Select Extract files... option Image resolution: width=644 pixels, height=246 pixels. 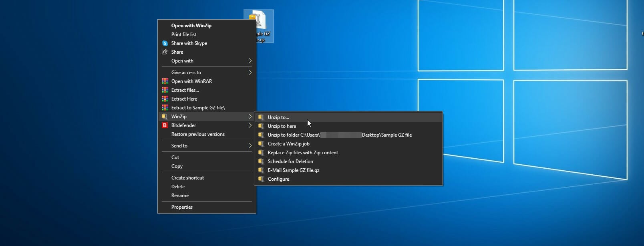[207, 90]
